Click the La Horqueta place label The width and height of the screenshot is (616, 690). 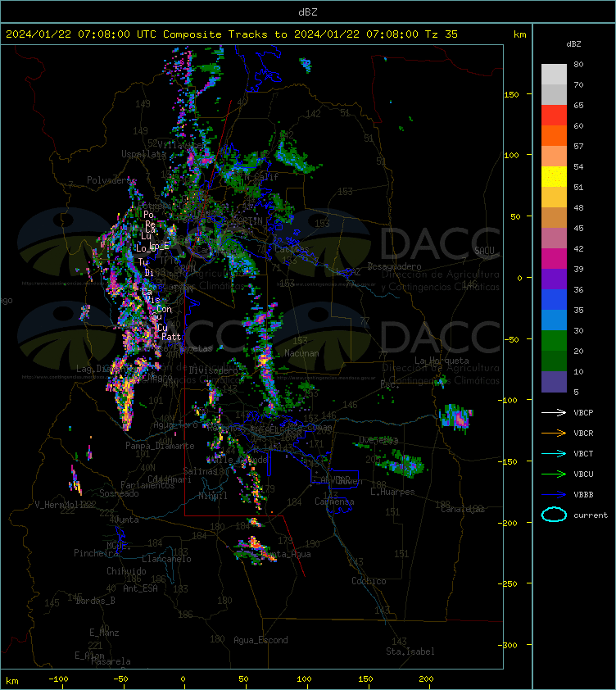pos(442,361)
